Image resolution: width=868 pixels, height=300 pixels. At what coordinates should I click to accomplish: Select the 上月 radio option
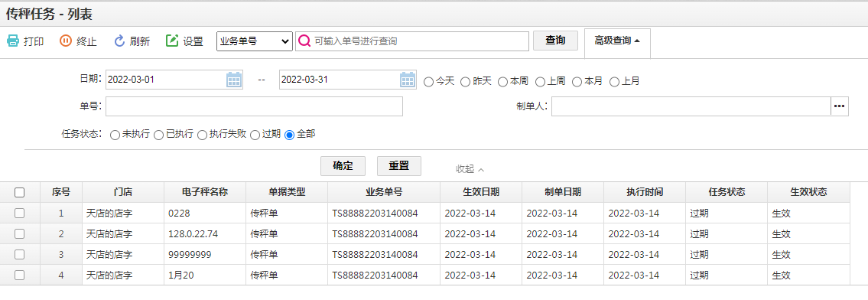coord(614,82)
